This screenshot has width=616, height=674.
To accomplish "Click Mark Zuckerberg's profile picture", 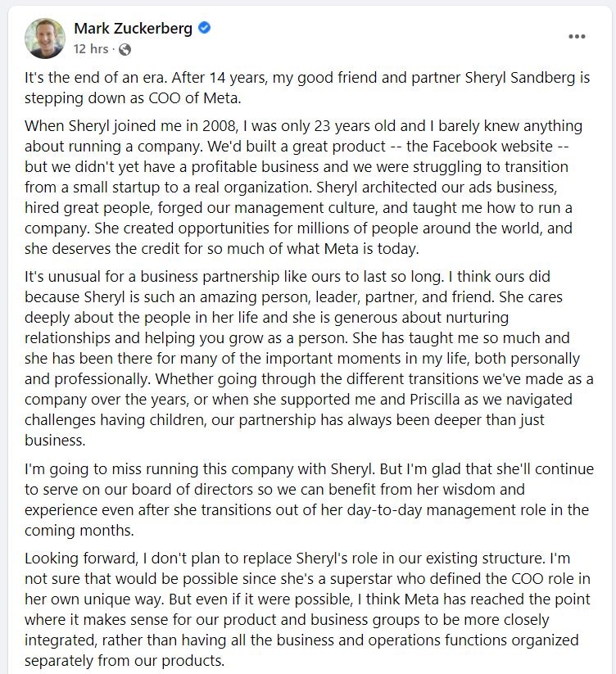I will (45, 37).
